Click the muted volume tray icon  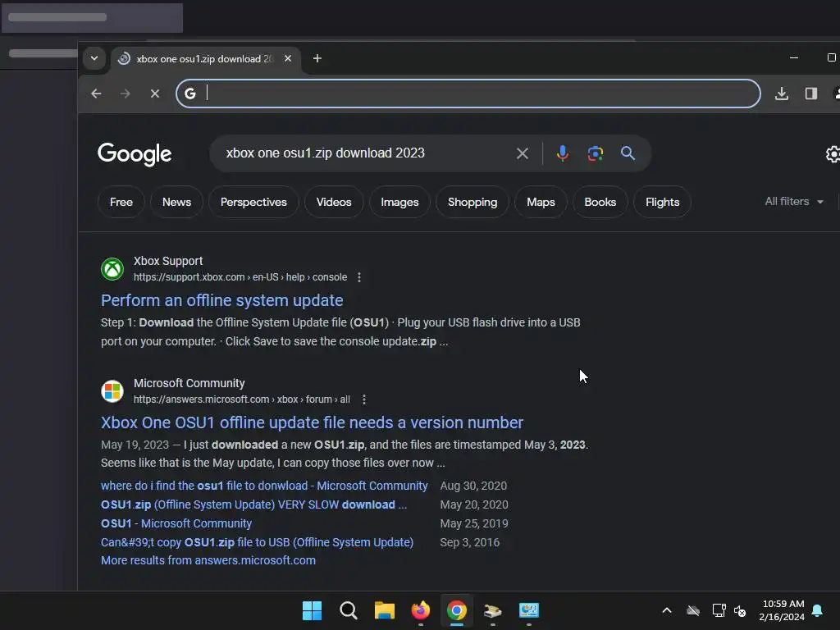tap(741, 610)
